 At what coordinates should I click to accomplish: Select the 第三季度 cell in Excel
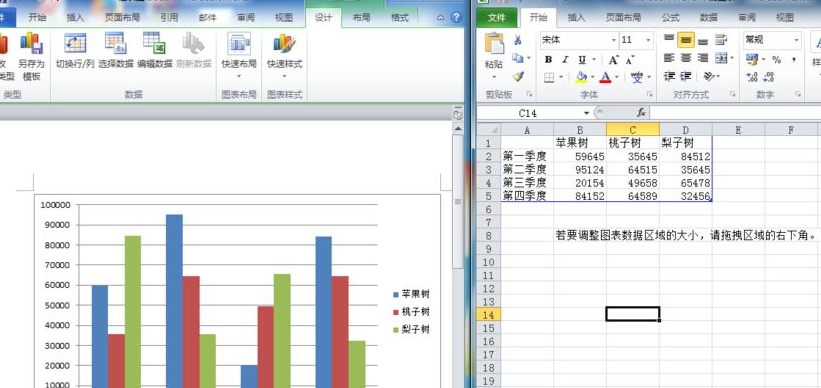[527, 183]
